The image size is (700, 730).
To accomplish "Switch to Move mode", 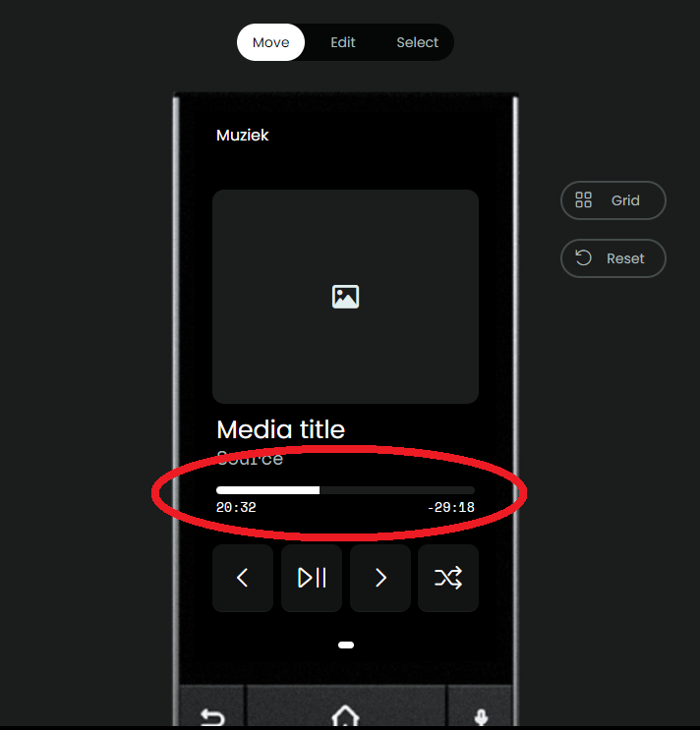I will click(270, 42).
